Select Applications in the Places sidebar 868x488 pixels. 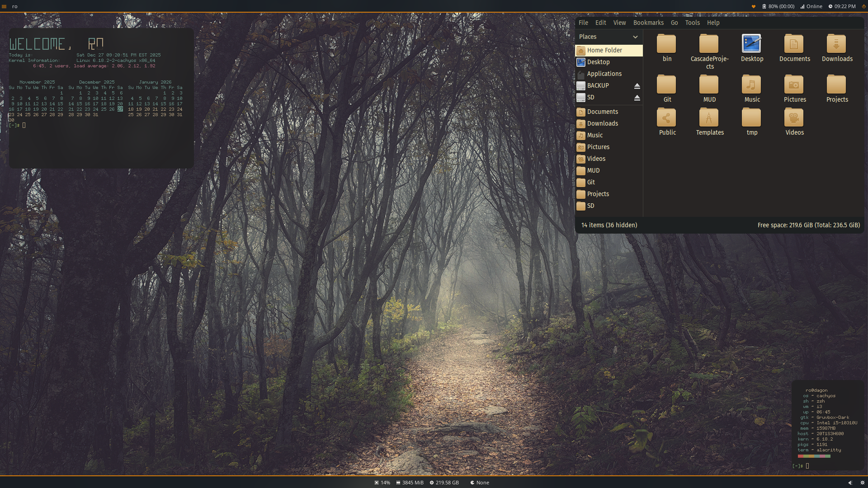pos(604,74)
